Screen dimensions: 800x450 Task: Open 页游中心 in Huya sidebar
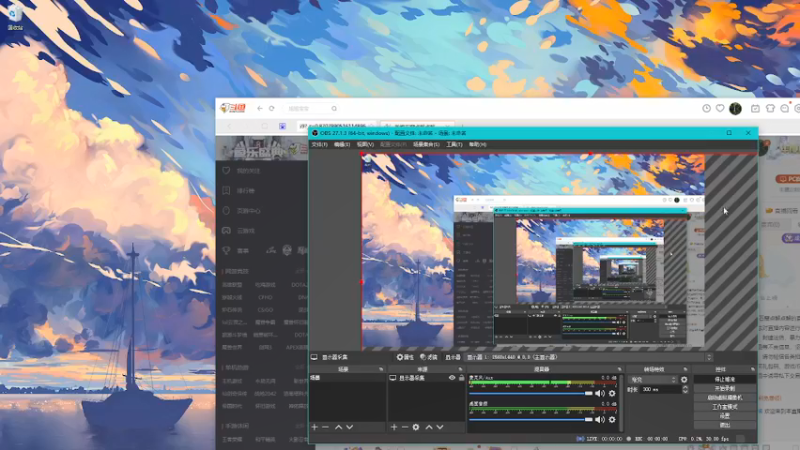[x=248, y=211]
